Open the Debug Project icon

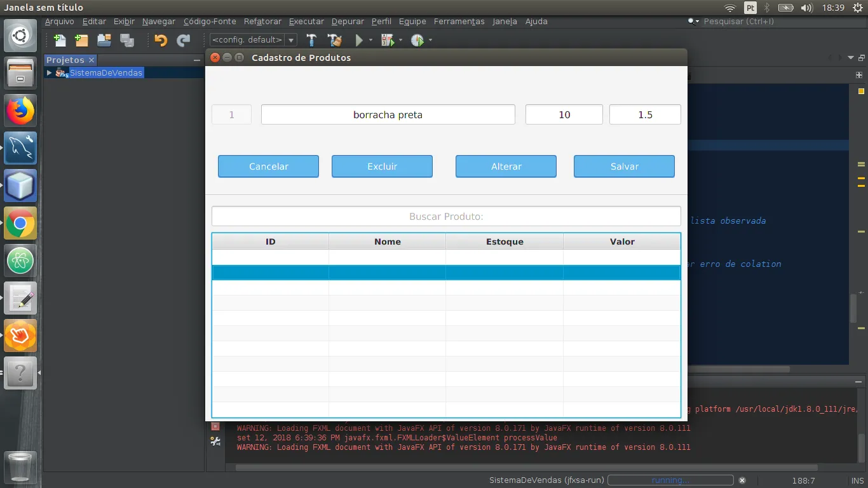pos(387,40)
